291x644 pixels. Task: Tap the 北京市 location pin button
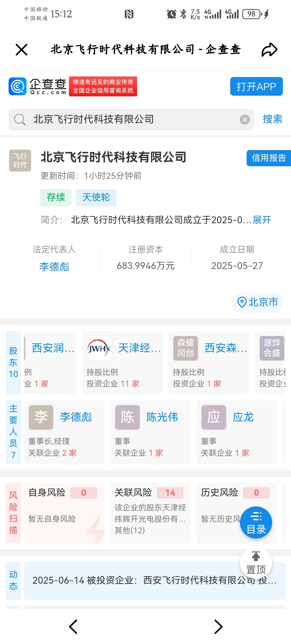[257, 302]
